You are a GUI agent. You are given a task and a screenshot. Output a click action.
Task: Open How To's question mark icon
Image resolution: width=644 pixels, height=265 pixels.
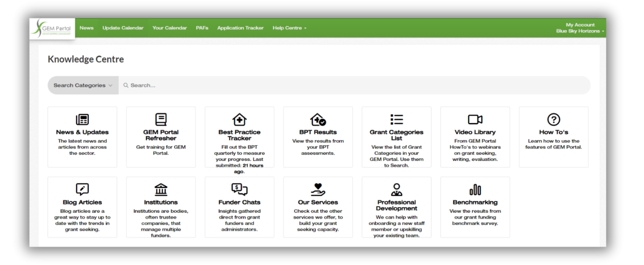click(x=553, y=119)
